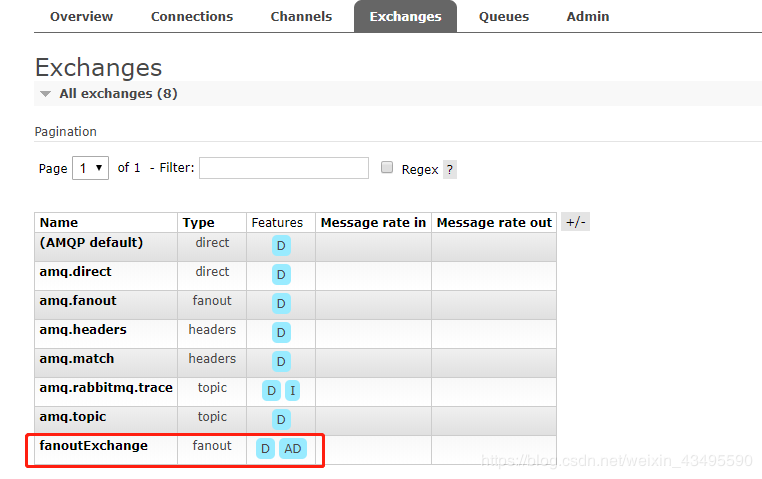The height and width of the screenshot is (479, 762).
Task: Click the D badge for amq.rabbitmq.trace
Action: (x=271, y=391)
